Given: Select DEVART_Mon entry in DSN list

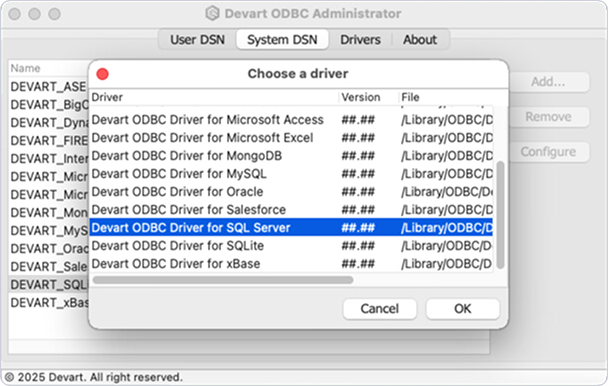Looking at the screenshot, I should tap(48, 213).
